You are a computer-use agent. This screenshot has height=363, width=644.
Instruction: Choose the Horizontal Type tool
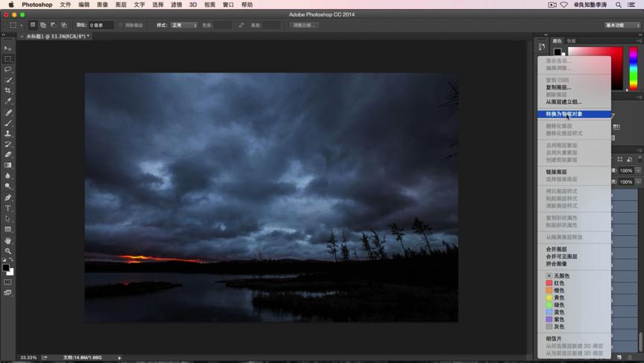click(x=8, y=208)
